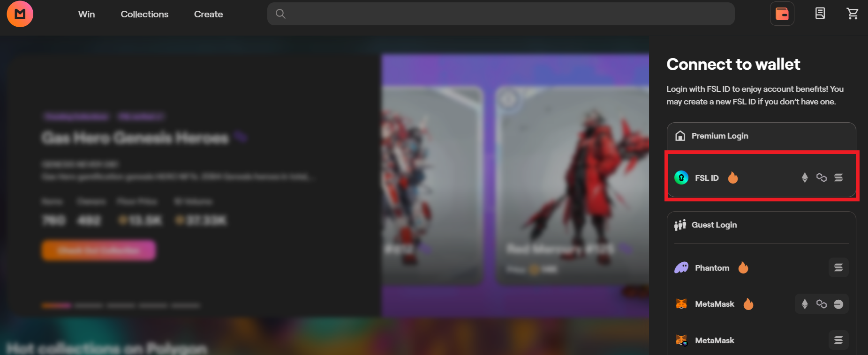Connect with Phantom wallet
This screenshot has height=355, width=868.
pos(762,268)
